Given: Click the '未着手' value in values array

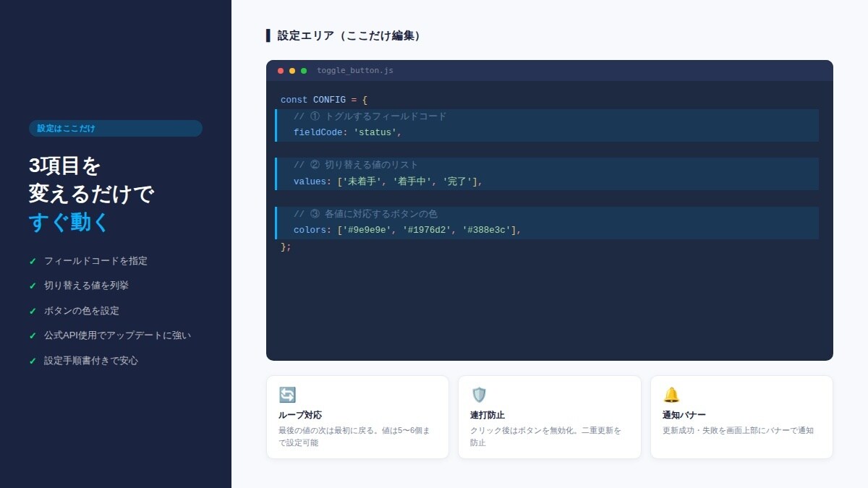Looking at the screenshot, I should (x=362, y=181).
